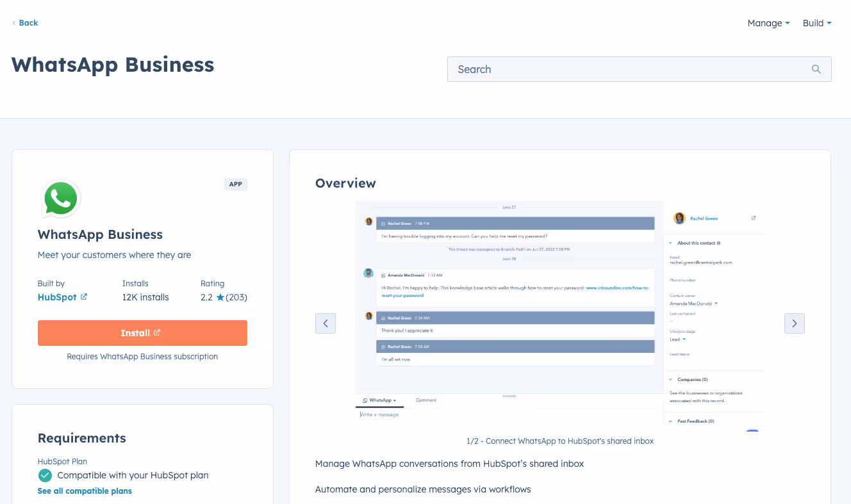
Task: Open See all compatible plans link
Action: tap(85, 491)
